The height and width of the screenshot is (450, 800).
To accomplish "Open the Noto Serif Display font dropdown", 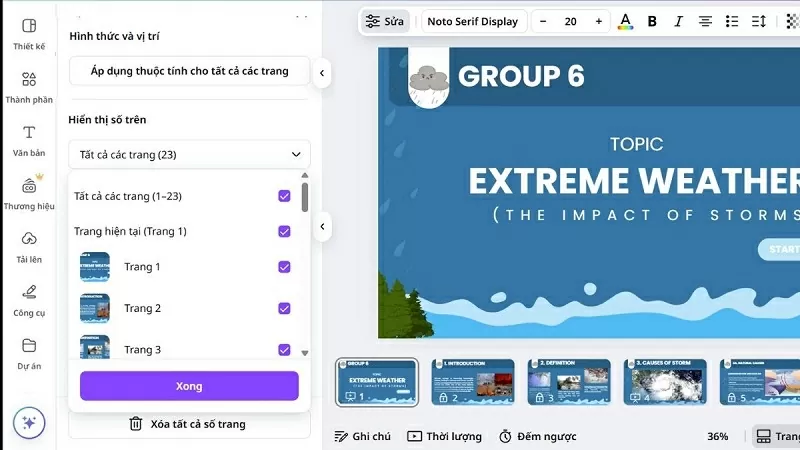I will pos(473,21).
